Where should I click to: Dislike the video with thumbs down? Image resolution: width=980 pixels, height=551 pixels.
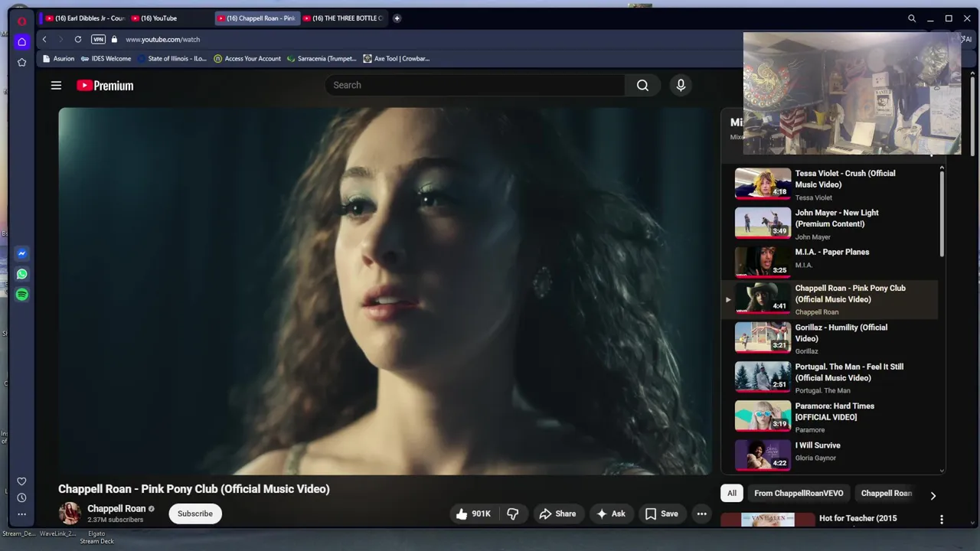coord(513,514)
